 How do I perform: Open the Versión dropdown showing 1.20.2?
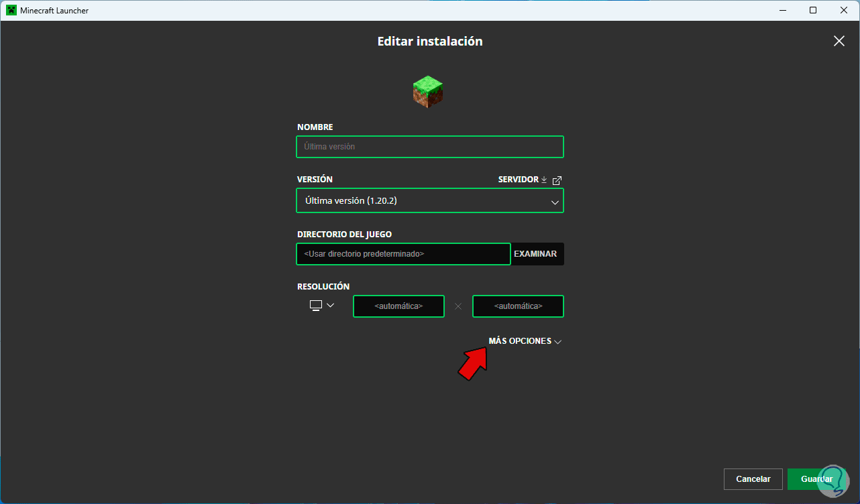430,200
